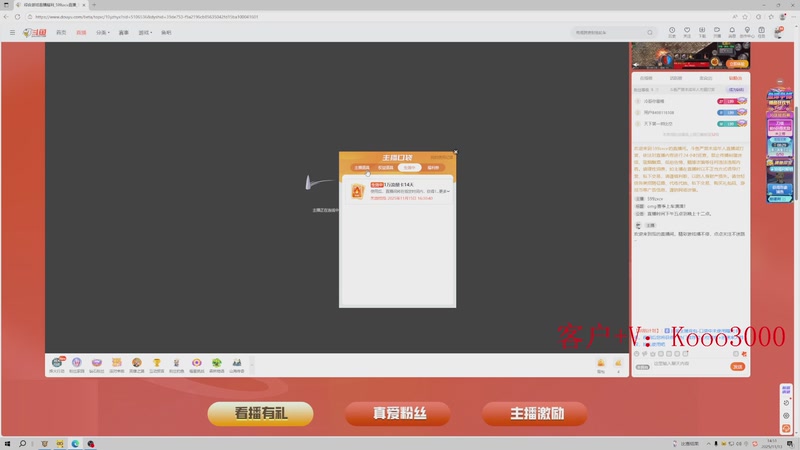This screenshot has height=450, width=800.
Task: Click the search magnifier icon in site header
Action: click(x=649, y=32)
